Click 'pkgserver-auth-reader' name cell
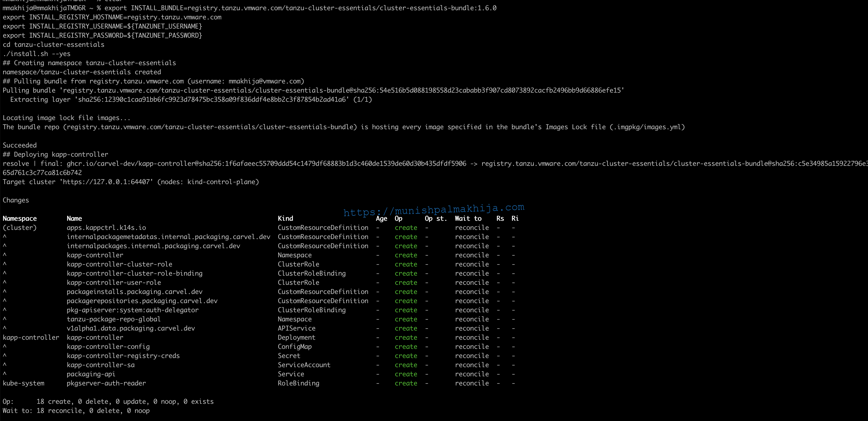The height and width of the screenshot is (421, 868). (x=106, y=383)
